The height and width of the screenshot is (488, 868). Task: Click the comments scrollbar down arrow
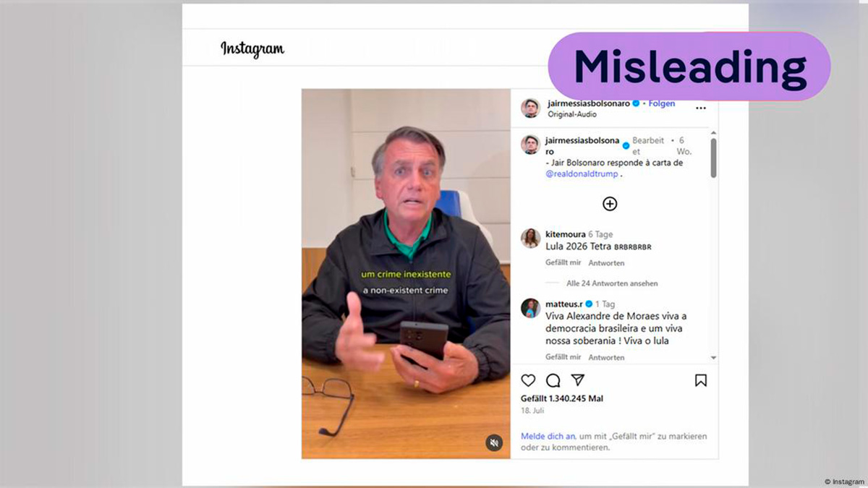tap(714, 358)
